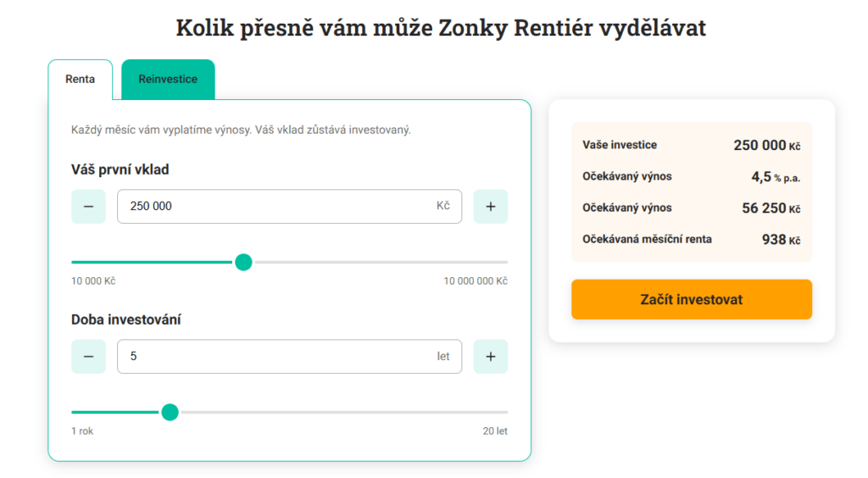This screenshot has height=478, width=868.
Task: Focus the 5 let duration field
Action: click(x=280, y=357)
